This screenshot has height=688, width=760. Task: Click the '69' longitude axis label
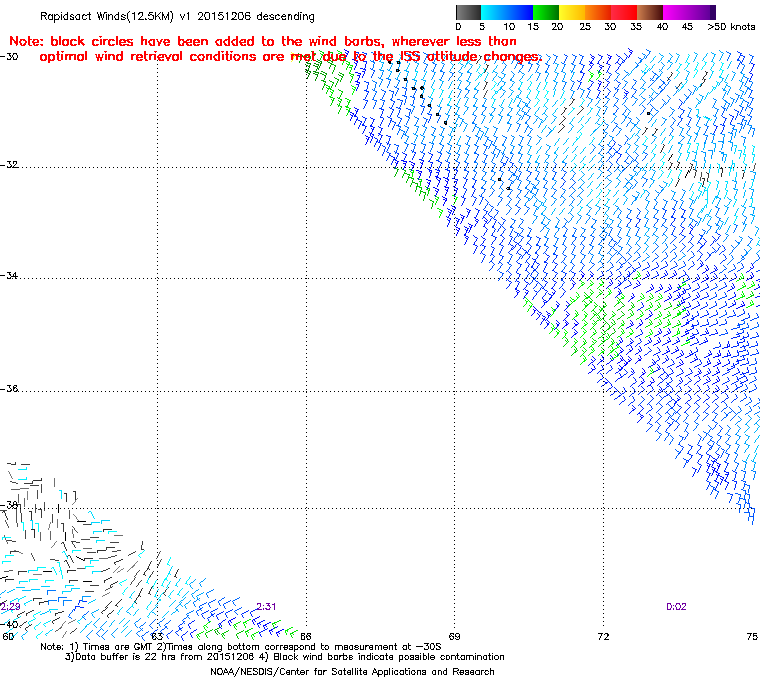coord(454,636)
